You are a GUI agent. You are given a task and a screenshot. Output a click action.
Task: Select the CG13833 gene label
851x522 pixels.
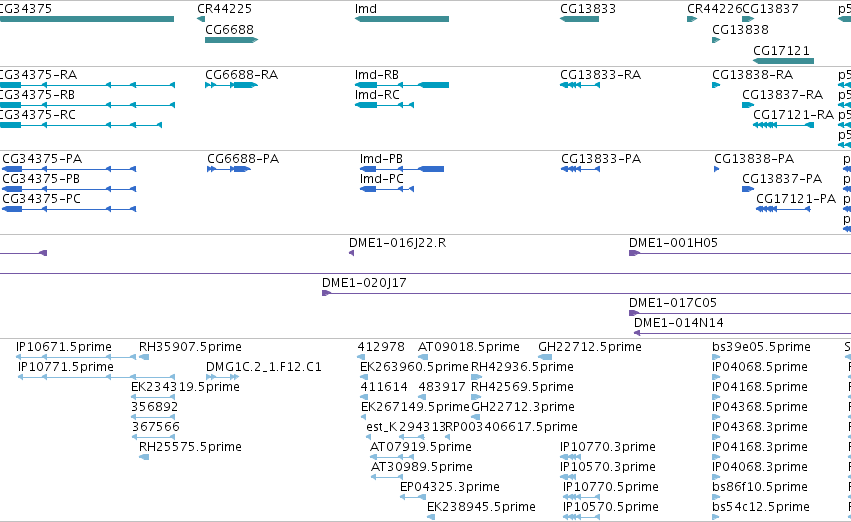(x=588, y=9)
